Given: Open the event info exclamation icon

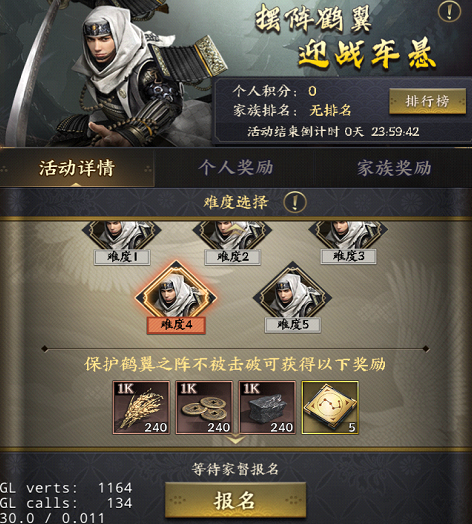Looking at the screenshot, I should pyautogui.click(x=449, y=12).
